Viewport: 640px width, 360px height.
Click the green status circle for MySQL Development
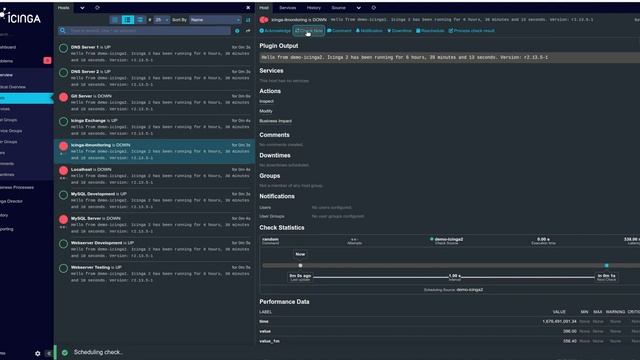pos(63,195)
